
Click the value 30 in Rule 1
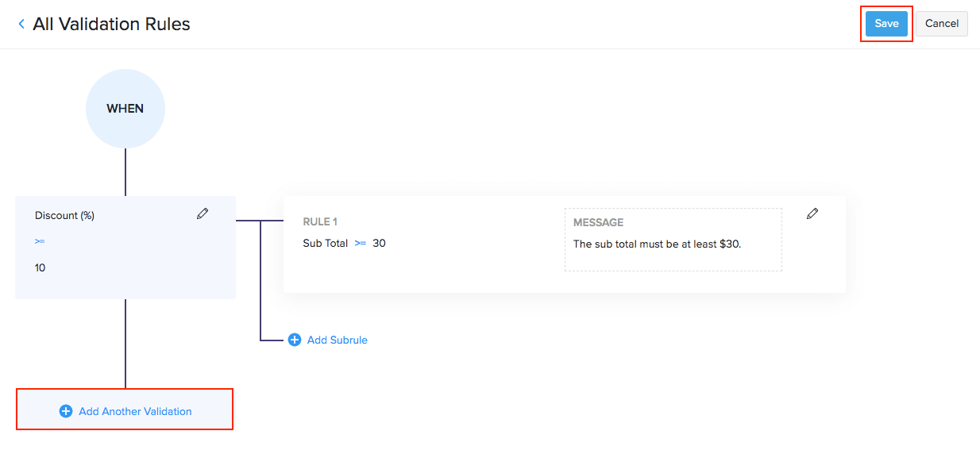click(379, 243)
